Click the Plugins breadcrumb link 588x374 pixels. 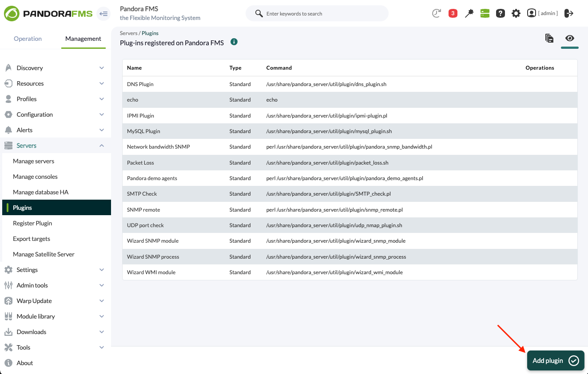(x=150, y=33)
